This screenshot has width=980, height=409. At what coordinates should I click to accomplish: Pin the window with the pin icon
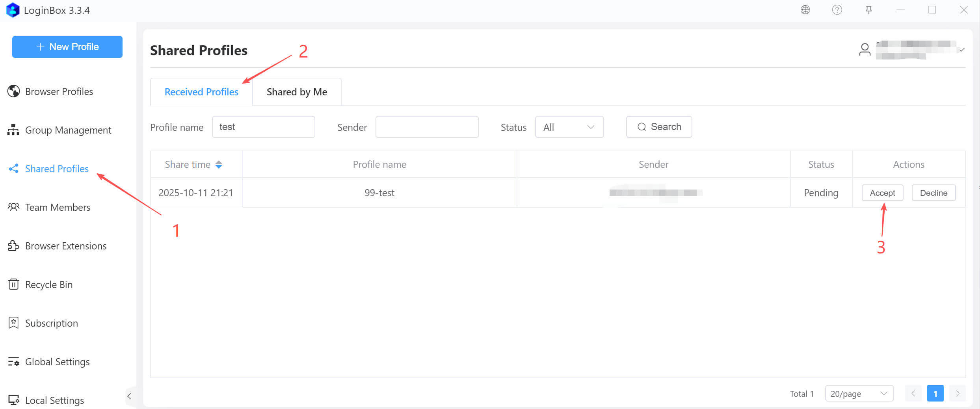pyautogui.click(x=868, y=10)
